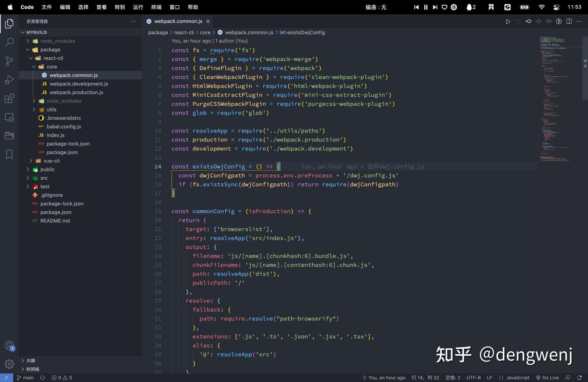Open the Source Control view
The height and width of the screenshot is (382, 588).
coord(9,60)
